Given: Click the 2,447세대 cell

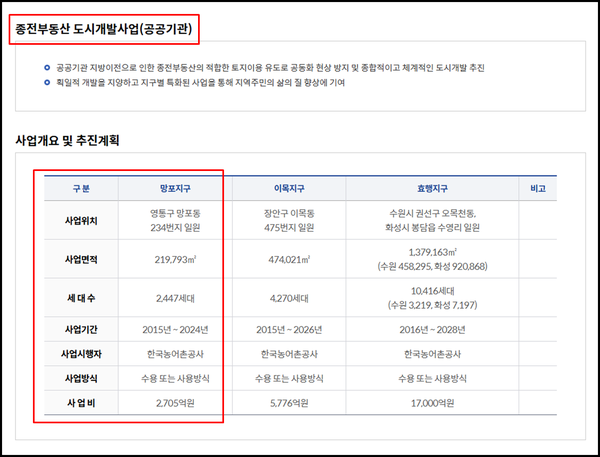Looking at the screenshot, I should 175,298.
